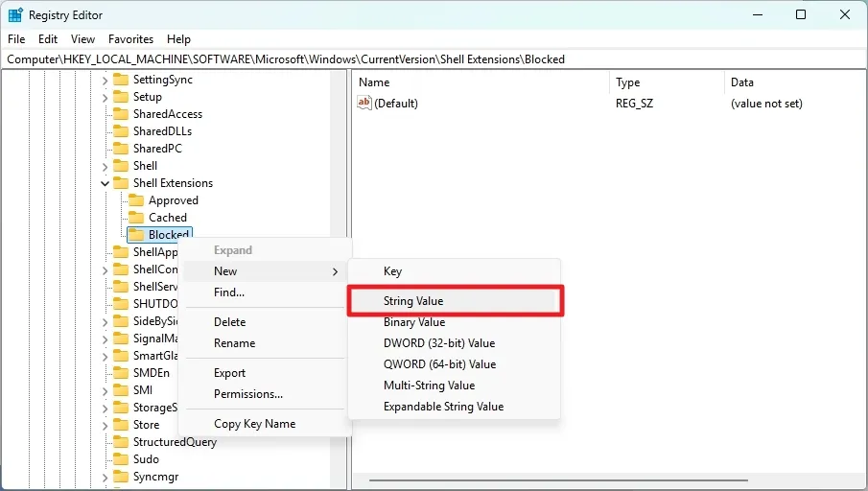Choose DWORD (32-bit) Value
The height and width of the screenshot is (491, 868).
tap(455, 343)
